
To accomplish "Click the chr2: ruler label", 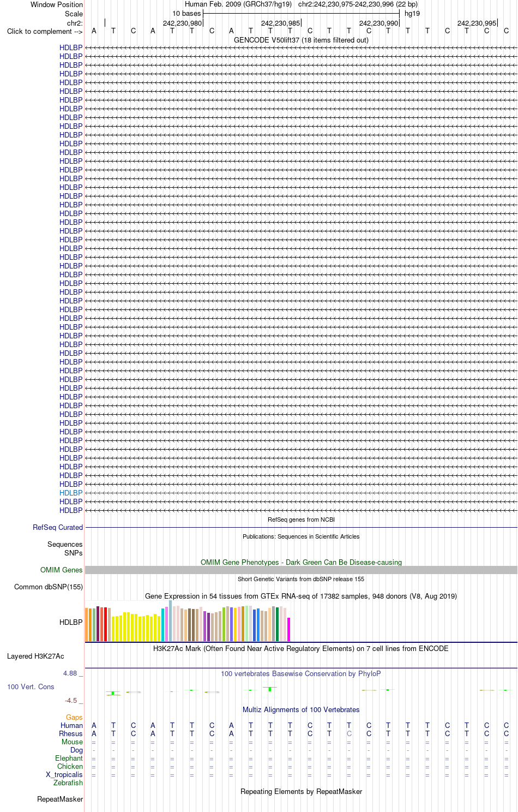I will click(x=75, y=23).
